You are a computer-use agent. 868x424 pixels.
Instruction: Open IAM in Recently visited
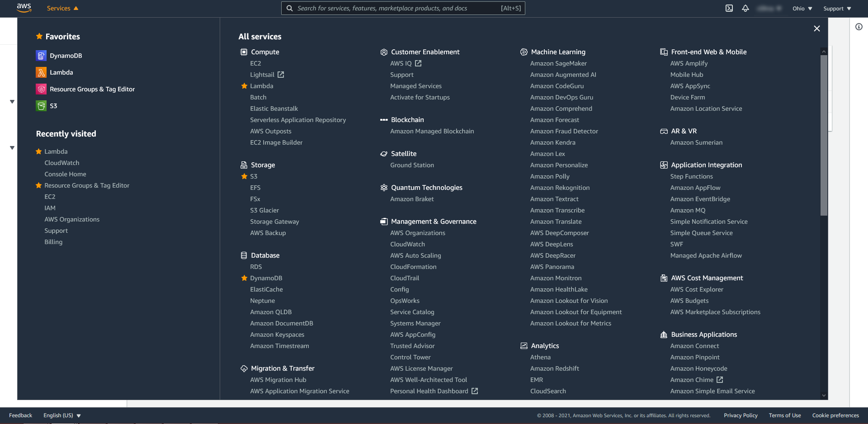50,208
